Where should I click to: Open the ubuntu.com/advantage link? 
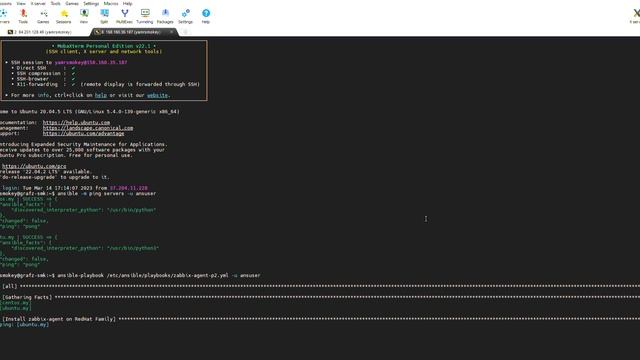pos(83,133)
